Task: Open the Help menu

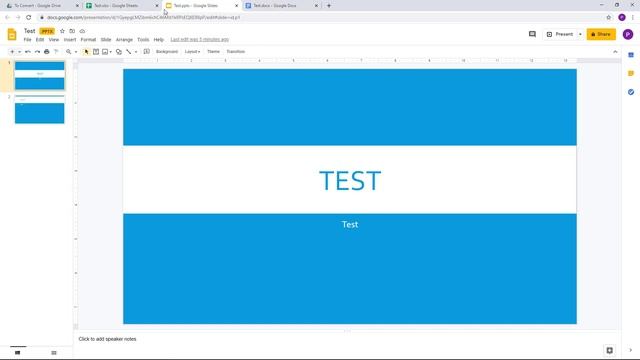Action: 158,40
